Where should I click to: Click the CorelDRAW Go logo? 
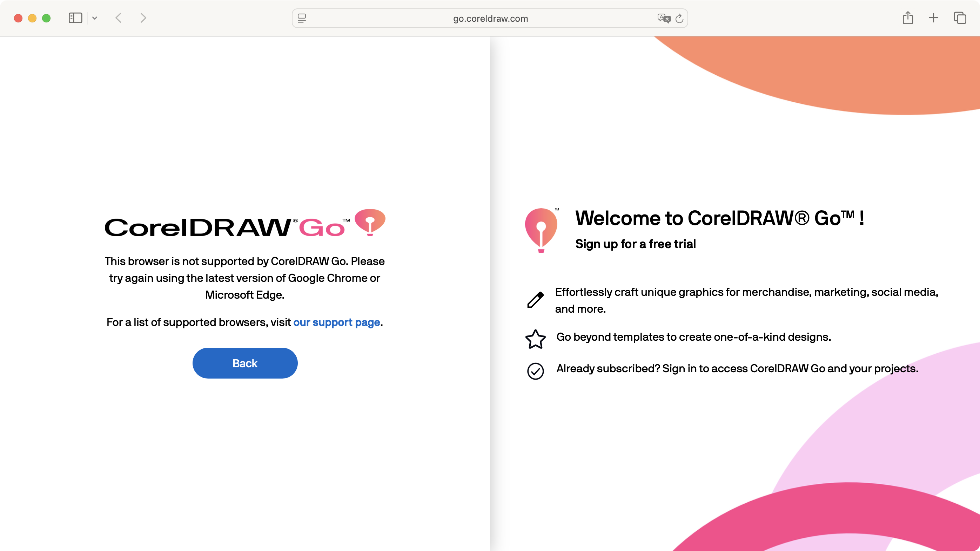(245, 223)
